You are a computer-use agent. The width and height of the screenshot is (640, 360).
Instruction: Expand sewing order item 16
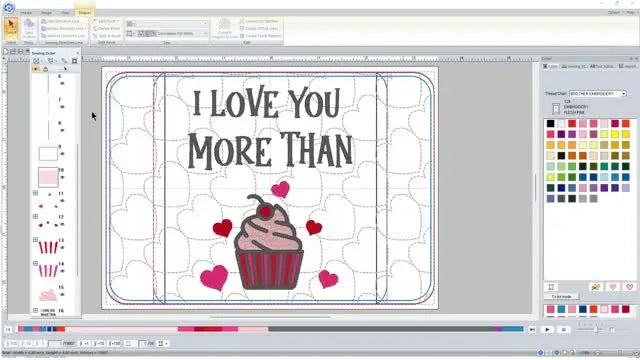coord(36,310)
